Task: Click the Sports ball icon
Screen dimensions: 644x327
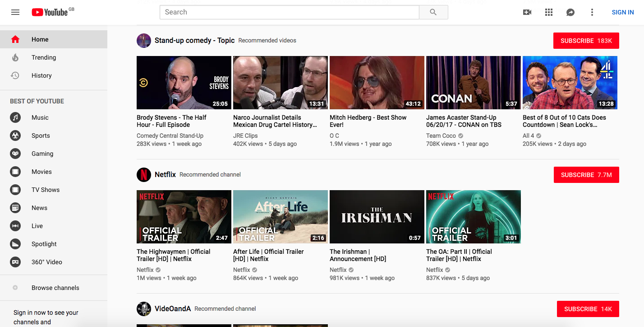Action: 15,135
